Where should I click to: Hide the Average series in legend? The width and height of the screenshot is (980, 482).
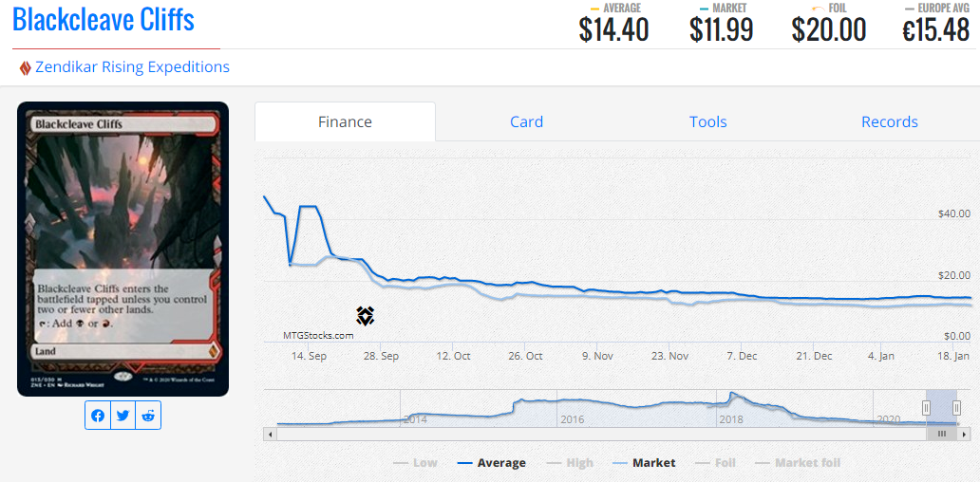(x=491, y=463)
